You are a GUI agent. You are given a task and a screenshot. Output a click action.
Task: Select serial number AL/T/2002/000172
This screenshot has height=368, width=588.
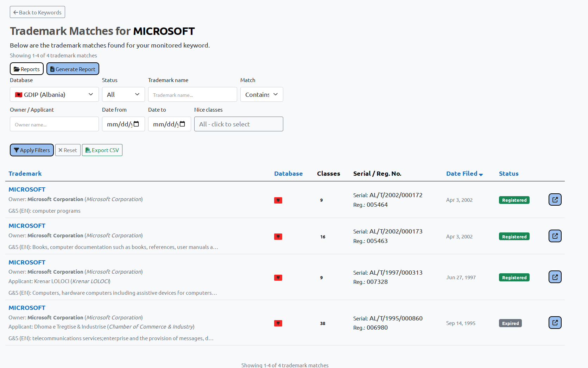coord(396,195)
